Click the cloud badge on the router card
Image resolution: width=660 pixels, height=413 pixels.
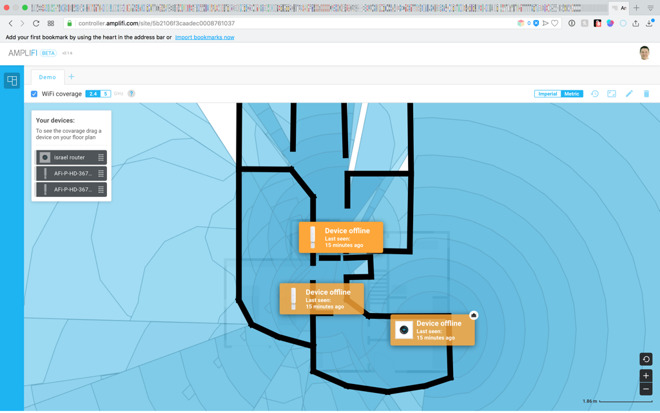point(474,315)
